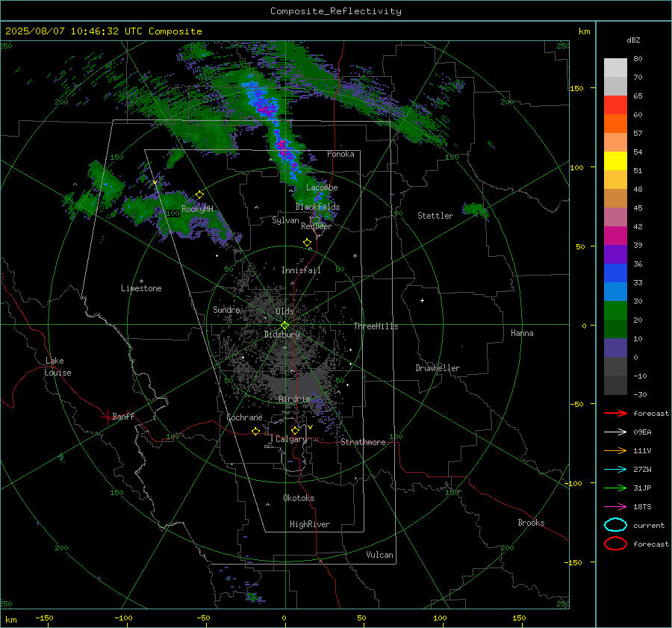672x628 pixels.
Task: Click the yellow diamond marker above Calgary
Action: point(295,430)
